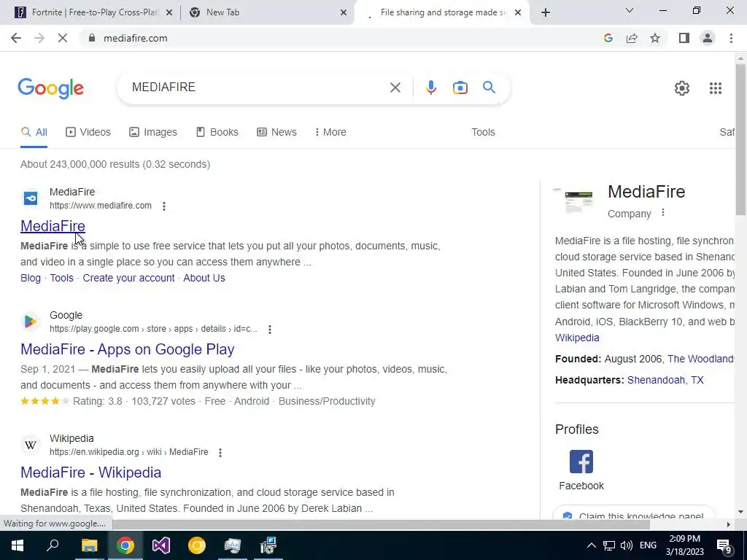Search by voice microphone icon
The image size is (747, 560).
(x=430, y=87)
